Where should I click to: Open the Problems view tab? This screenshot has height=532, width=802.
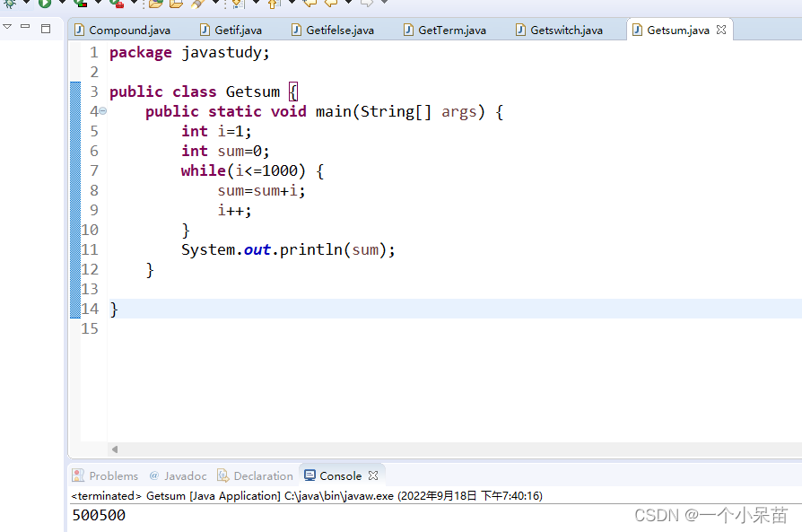point(105,475)
